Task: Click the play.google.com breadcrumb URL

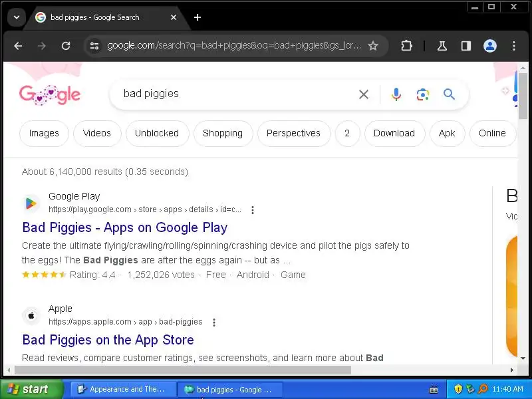Action: point(145,209)
